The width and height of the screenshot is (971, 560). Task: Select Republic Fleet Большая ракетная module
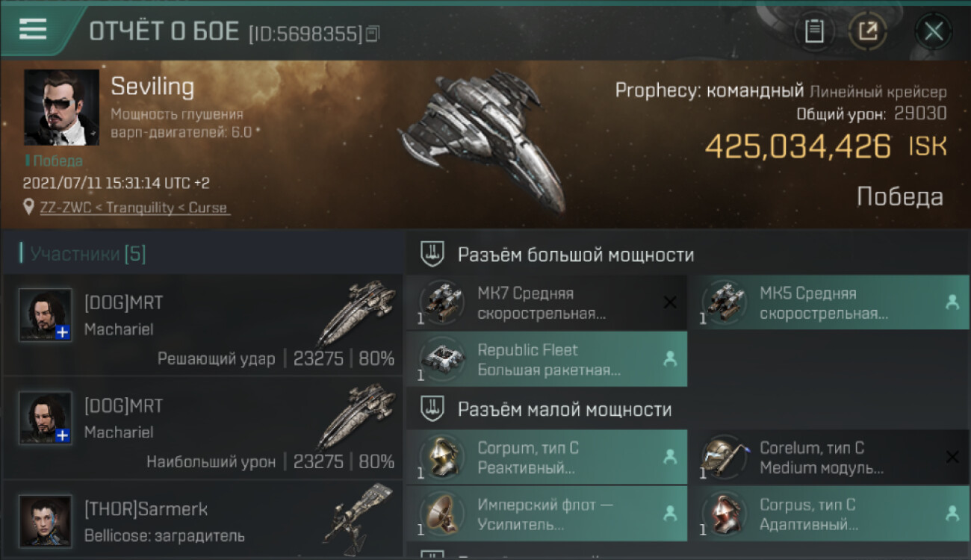click(x=547, y=359)
